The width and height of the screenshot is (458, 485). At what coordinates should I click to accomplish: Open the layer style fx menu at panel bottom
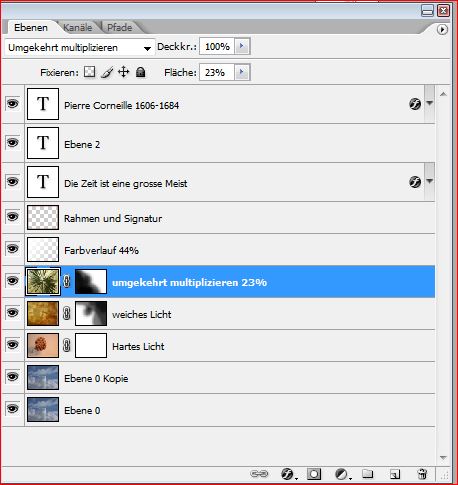click(x=288, y=474)
